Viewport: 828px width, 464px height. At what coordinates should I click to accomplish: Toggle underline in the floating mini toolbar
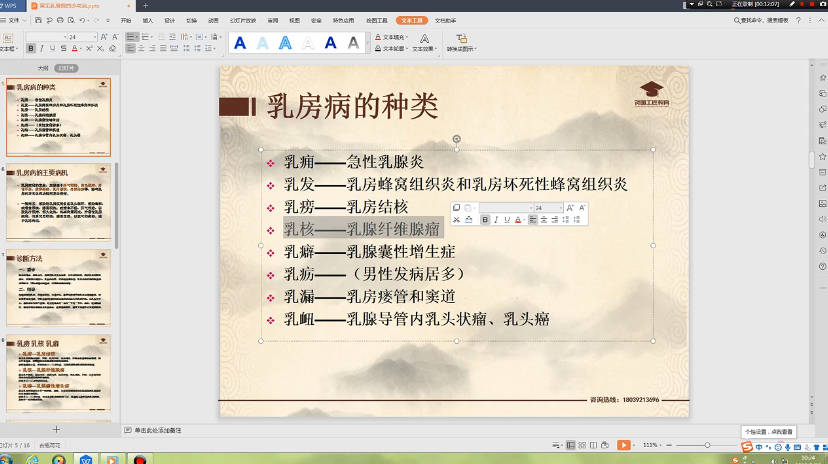pos(507,220)
